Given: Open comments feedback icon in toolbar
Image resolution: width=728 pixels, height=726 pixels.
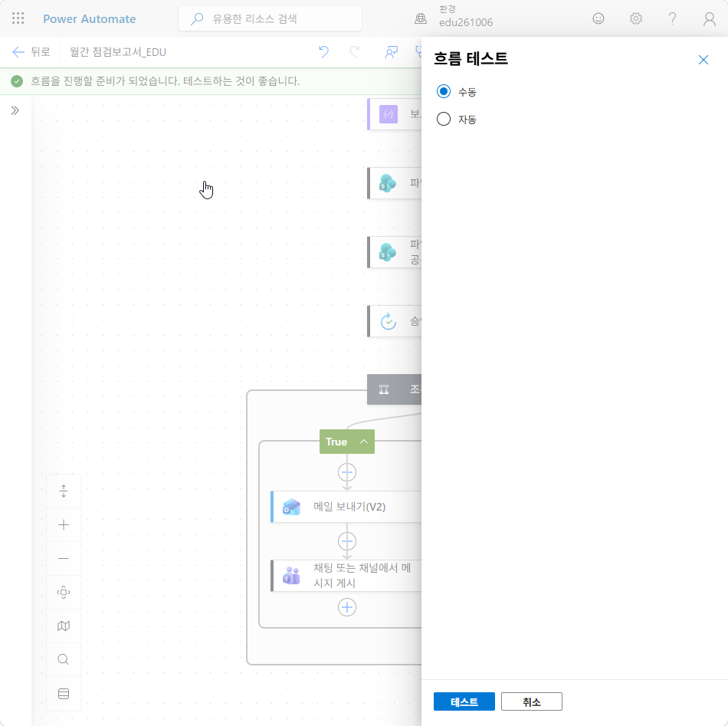Looking at the screenshot, I should (x=392, y=51).
